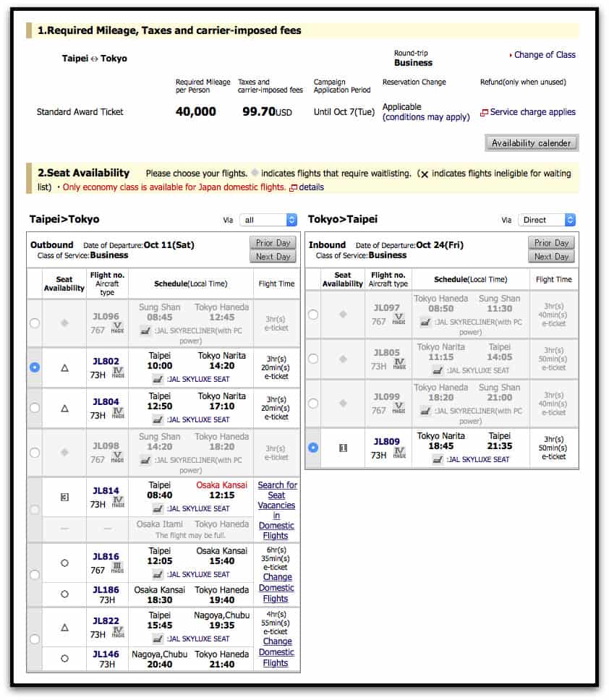Click the JL822 JAL SKYLUXE seat icon

[x=158, y=639]
